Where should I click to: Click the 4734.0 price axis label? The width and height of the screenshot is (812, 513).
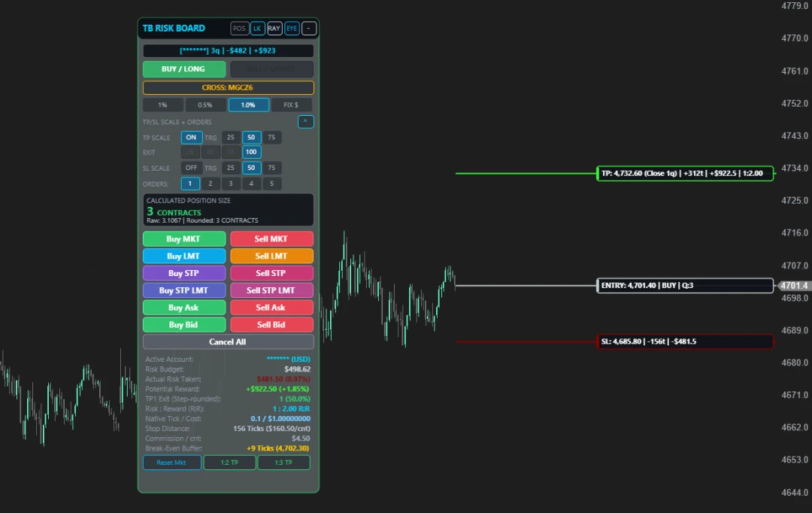[795, 168]
